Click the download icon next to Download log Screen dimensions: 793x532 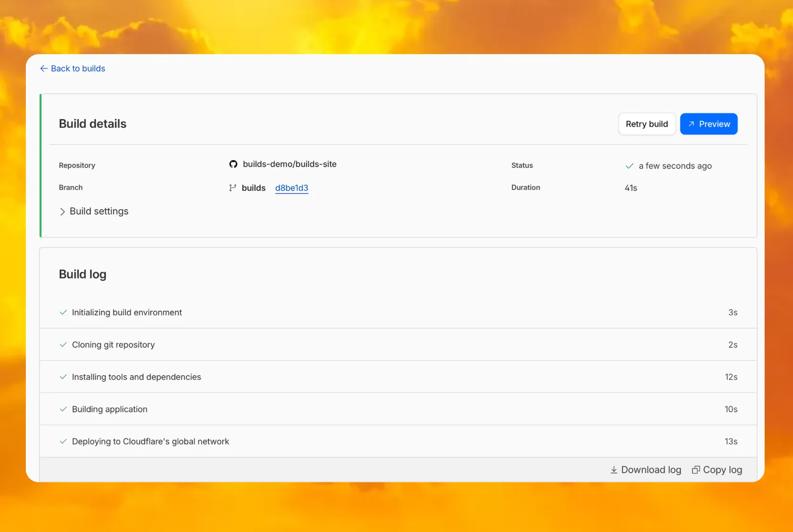point(613,470)
